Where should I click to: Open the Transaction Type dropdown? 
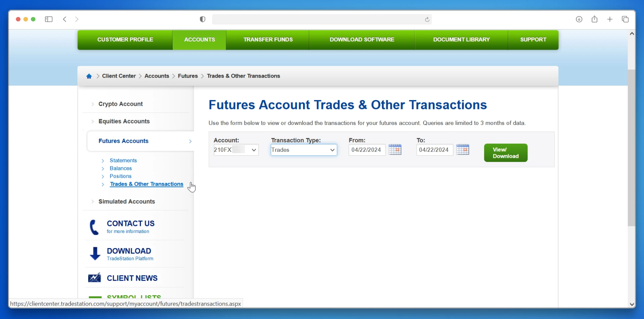[304, 150]
